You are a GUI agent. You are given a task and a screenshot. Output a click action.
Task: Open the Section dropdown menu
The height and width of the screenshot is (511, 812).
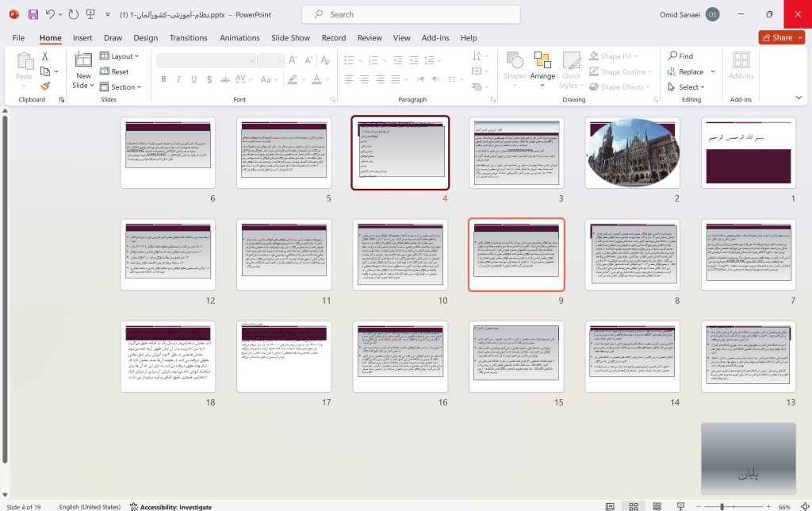(121, 87)
